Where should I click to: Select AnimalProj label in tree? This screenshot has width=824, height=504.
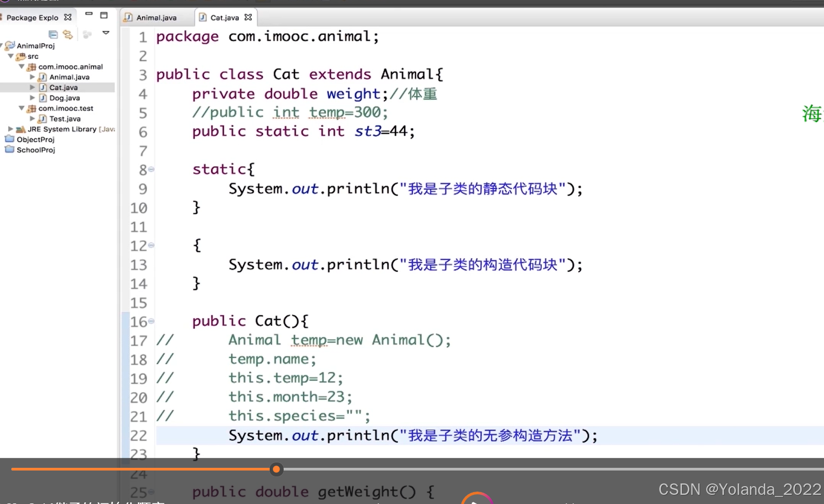(x=36, y=46)
